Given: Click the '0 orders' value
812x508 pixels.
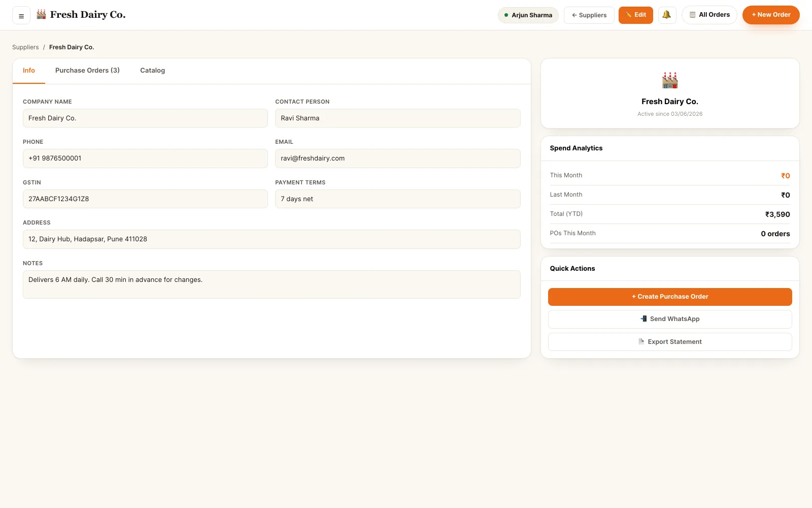Looking at the screenshot, I should [x=775, y=234].
